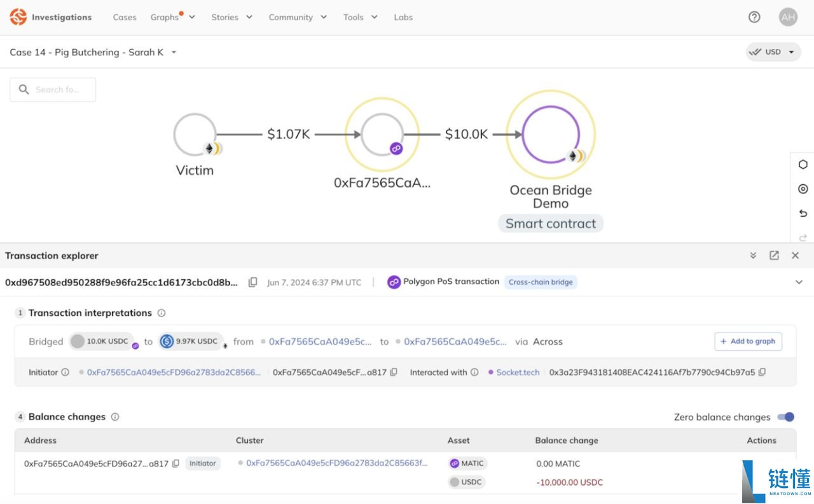814x504 pixels.
Task: Expand the transaction details chevron
Action: click(799, 282)
